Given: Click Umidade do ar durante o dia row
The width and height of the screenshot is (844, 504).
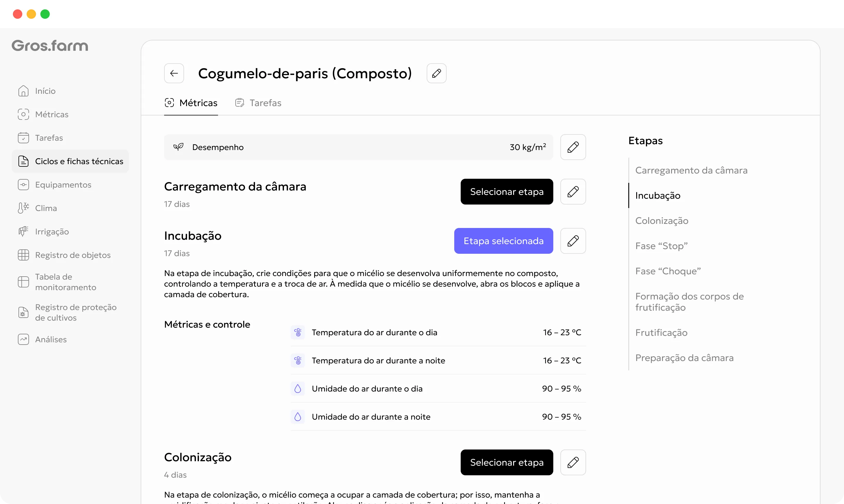Looking at the screenshot, I should [438, 389].
